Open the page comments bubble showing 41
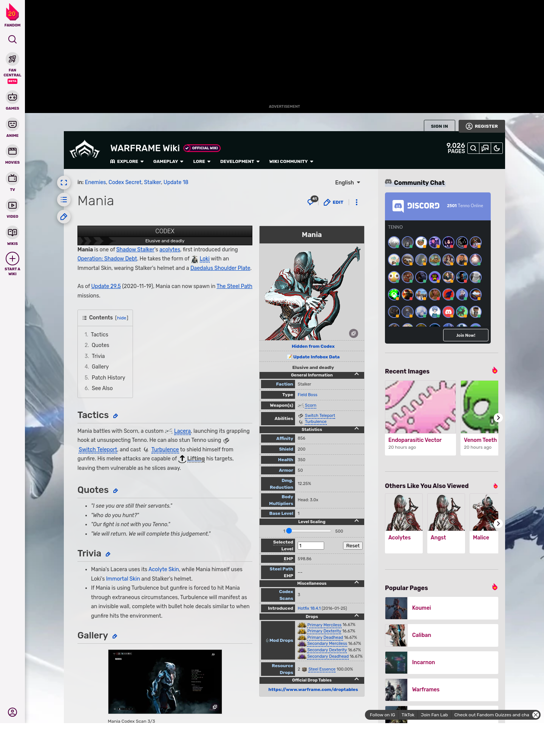Viewport: 544px width, 756px height. [312, 201]
